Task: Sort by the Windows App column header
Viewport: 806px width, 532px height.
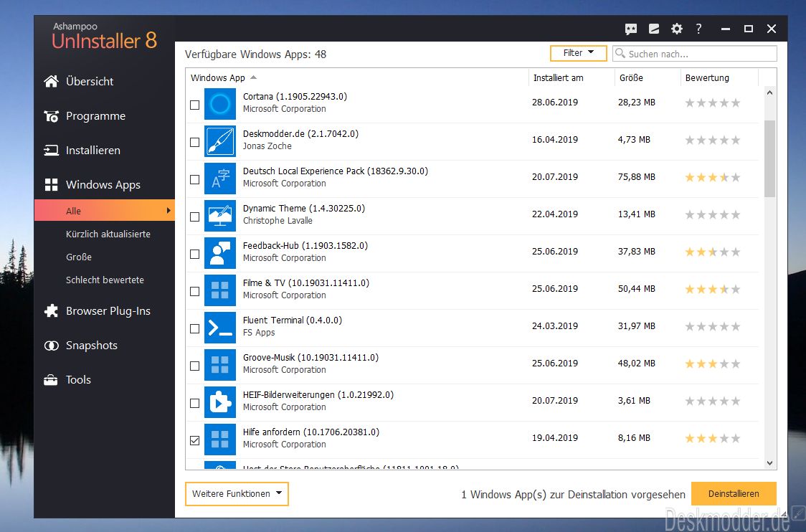Action: 356,77
